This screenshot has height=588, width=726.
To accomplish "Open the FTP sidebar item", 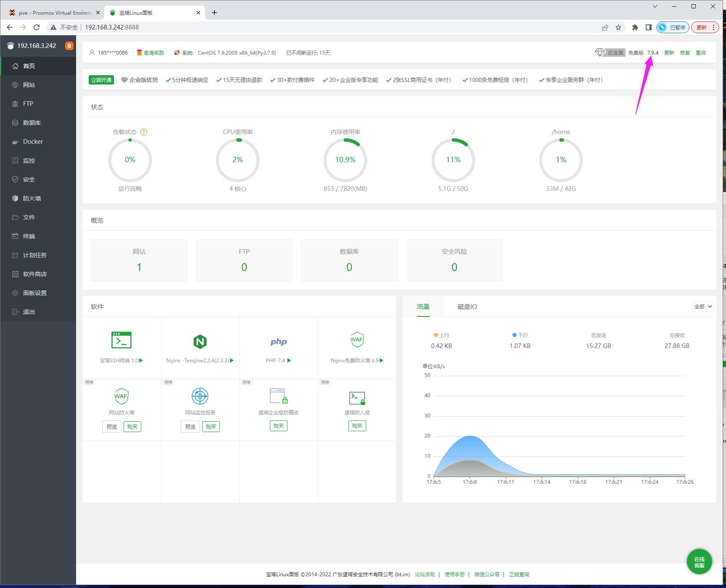I will (x=38, y=104).
